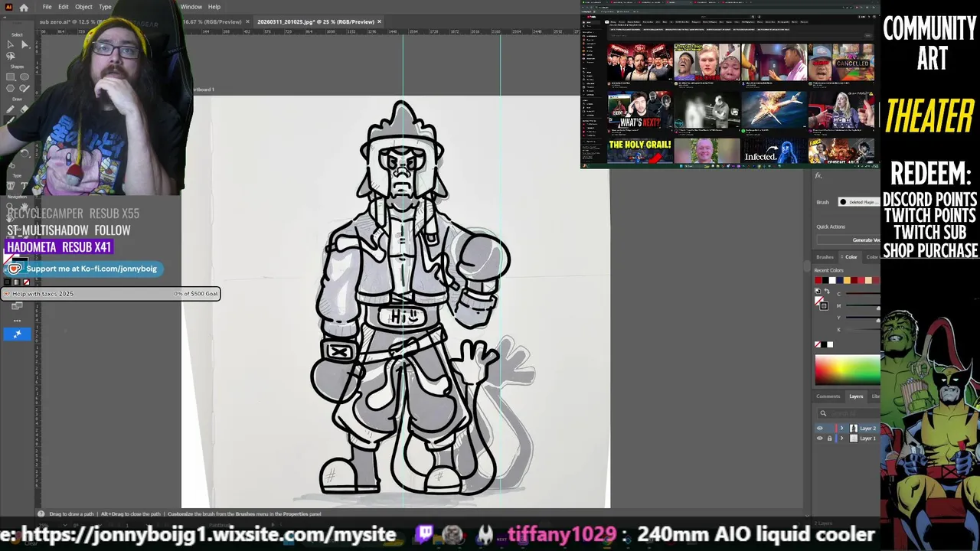This screenshot has height=551, width=980.
Task: Set None mode swatch in toolbar
Action: pos(26,282)
